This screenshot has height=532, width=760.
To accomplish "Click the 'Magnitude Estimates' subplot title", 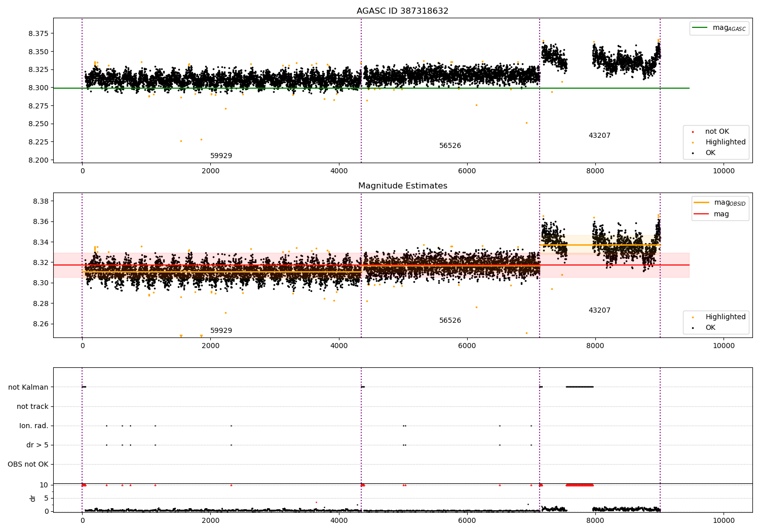I will point(402,186).
